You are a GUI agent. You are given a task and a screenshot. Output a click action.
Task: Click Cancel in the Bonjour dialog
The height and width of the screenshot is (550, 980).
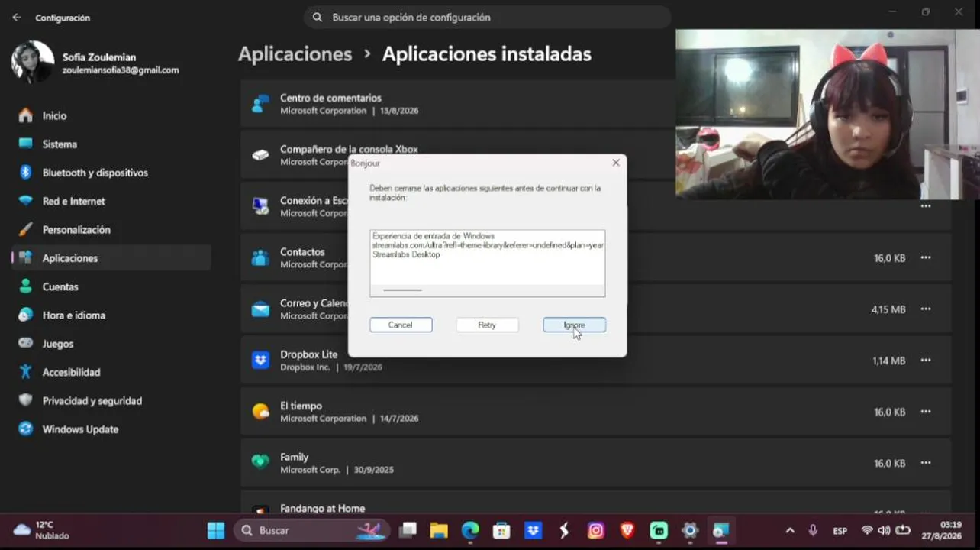coord(401,325)
